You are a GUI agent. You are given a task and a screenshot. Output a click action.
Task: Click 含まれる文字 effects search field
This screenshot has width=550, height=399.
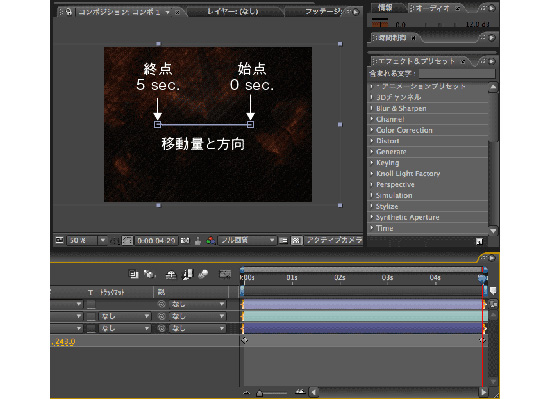pos(456,73)
